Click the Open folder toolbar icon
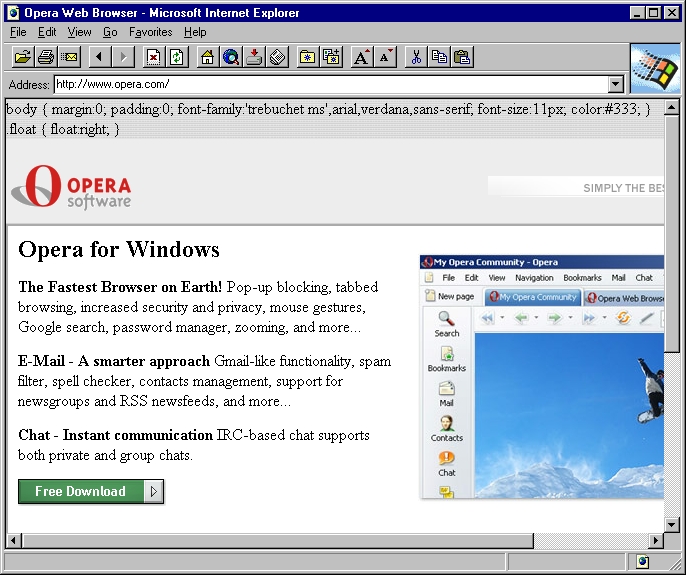 click(x=23, y=57)
